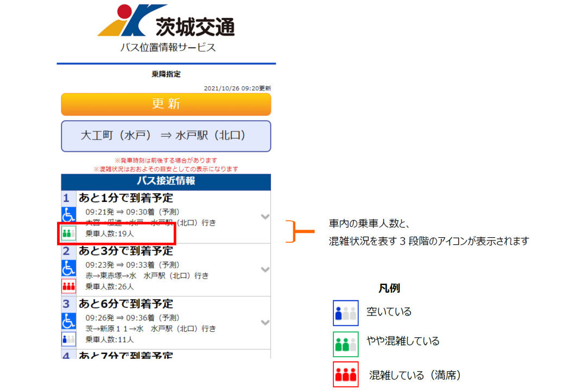Open the 大工町（水戸）⇒ 水戸駅（北口）route selector
The width and height of the screenshot is (588, 392).
(x=165, y=136)
